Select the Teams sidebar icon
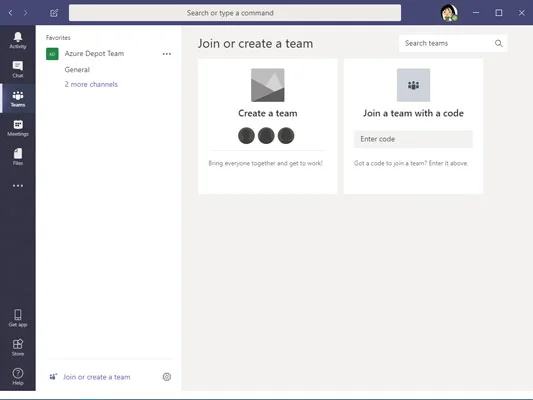Screen dimensions: 533x400 point(18,99)
